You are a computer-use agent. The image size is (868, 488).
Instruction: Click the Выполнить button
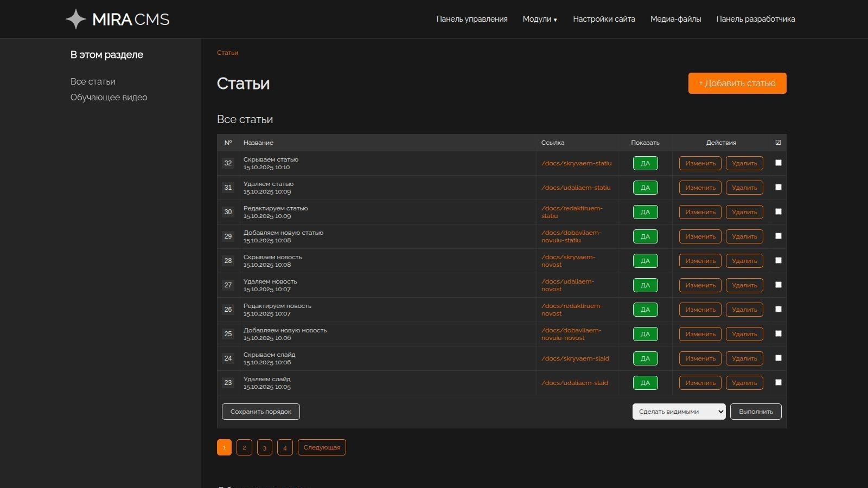pyautogui.click(x=756, y=412)
